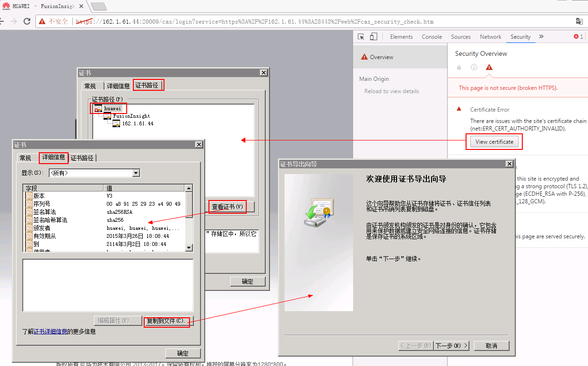Open 证书路径 tab in the front certificate dialog
The width and height of the screenshot is (588, 366).
click(x=82, y=158)
